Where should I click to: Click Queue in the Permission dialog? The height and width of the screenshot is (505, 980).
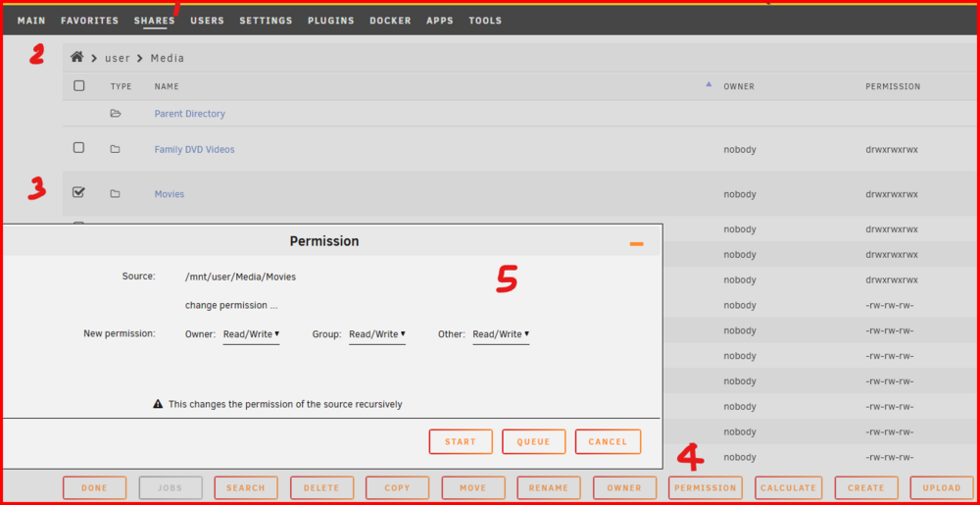[534, 441]
